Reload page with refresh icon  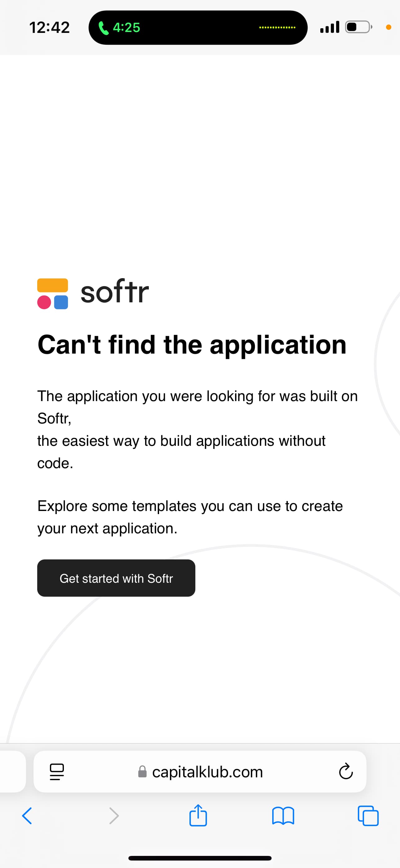346,771
